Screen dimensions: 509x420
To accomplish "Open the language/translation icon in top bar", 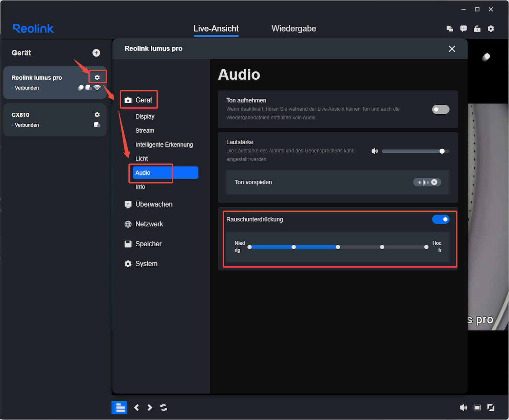I will click(x=450, y=28).
